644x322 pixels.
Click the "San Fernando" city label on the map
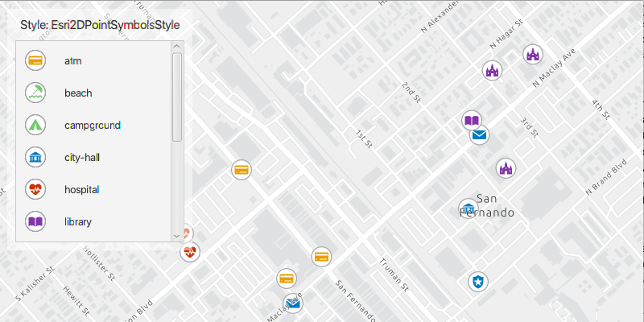pyautogui.click(x=487, y=206)
